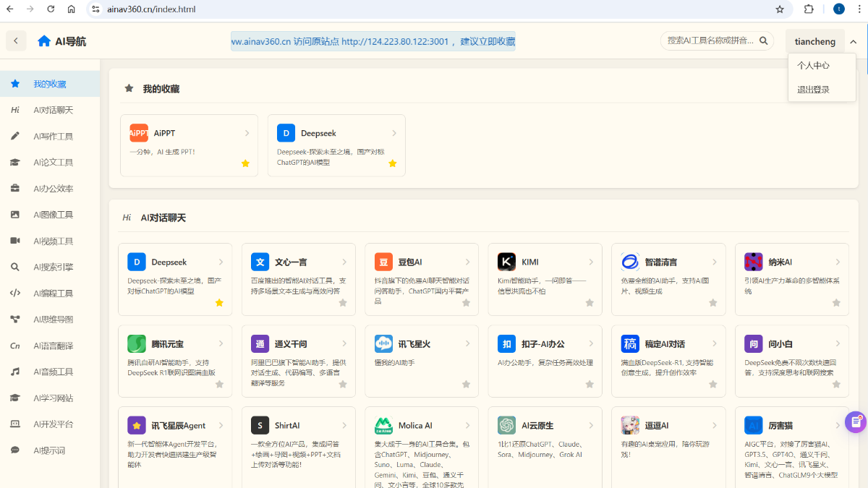Image resolution: width=868 pixels, height=488 pixels.
Task: Click the browser address bar URL
Action: click(152, 9)
